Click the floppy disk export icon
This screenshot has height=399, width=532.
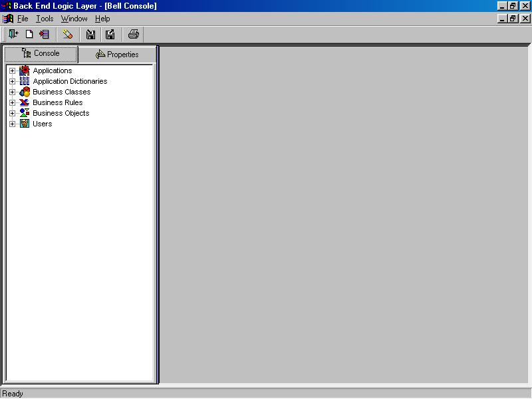[110, 35]
